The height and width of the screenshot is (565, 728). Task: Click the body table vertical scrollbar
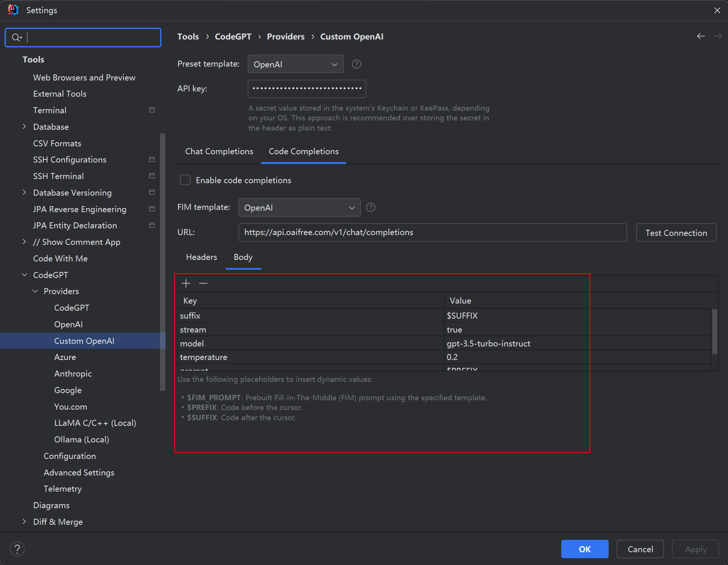click(714, 332)
